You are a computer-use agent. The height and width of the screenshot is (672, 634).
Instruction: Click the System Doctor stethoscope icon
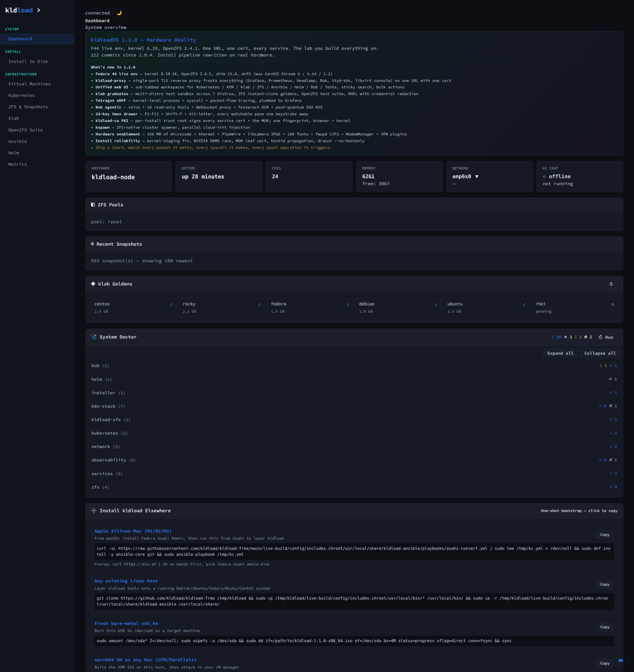(x=94, y=337)
